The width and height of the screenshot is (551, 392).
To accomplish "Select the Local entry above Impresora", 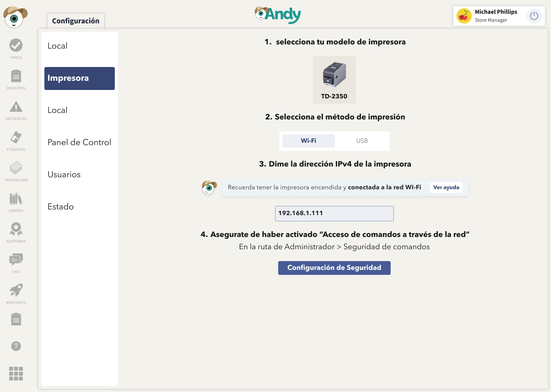I will pyautogui.click(x=80, y=46).
